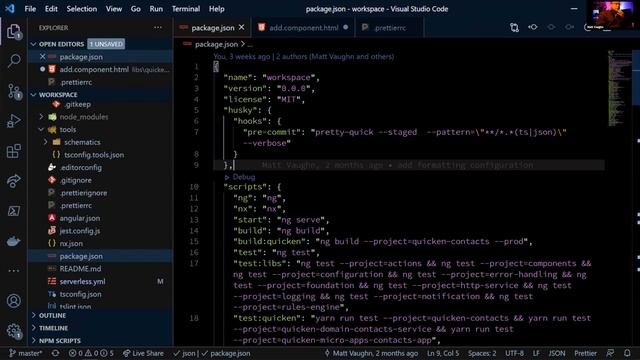The height and width of the screenshot is (360, 640).
Task: Click the UTF-8 encoding selector
Action: [514, 353]
